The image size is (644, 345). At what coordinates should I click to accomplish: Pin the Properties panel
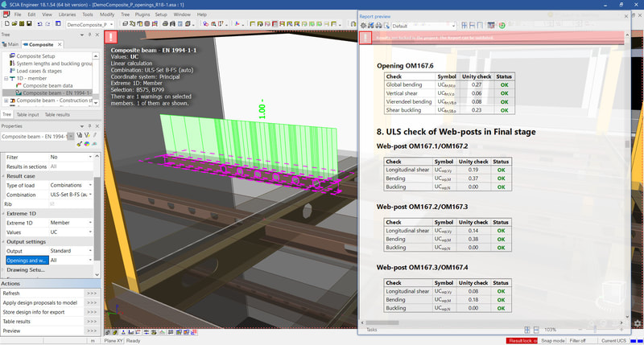click(x=89, y=126)
